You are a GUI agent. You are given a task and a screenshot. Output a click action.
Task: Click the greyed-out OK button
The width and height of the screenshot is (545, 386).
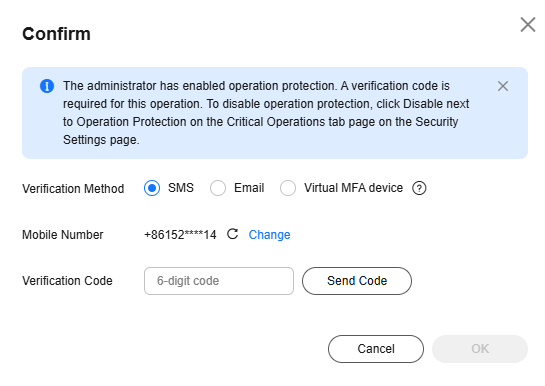pyautogui.click(x=480, y=349)
